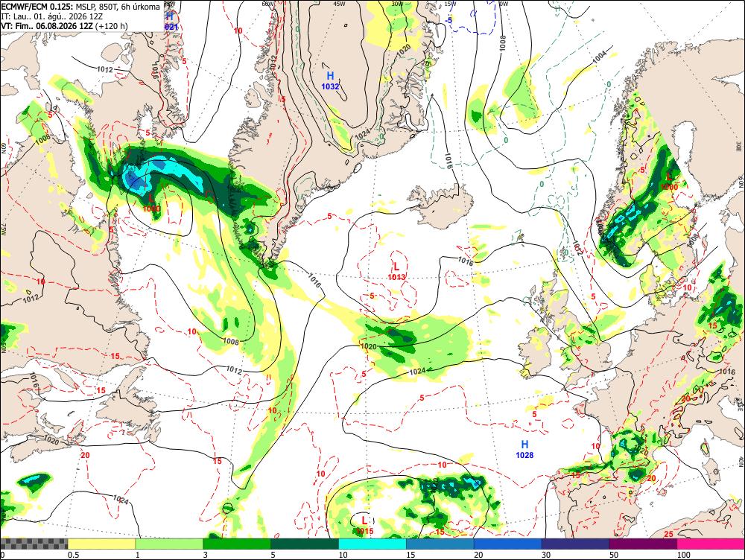The width and height of the screenshot is (745, 560).
Task: Click the cyan 10 mm legend swatch
Action: (372, 544)
